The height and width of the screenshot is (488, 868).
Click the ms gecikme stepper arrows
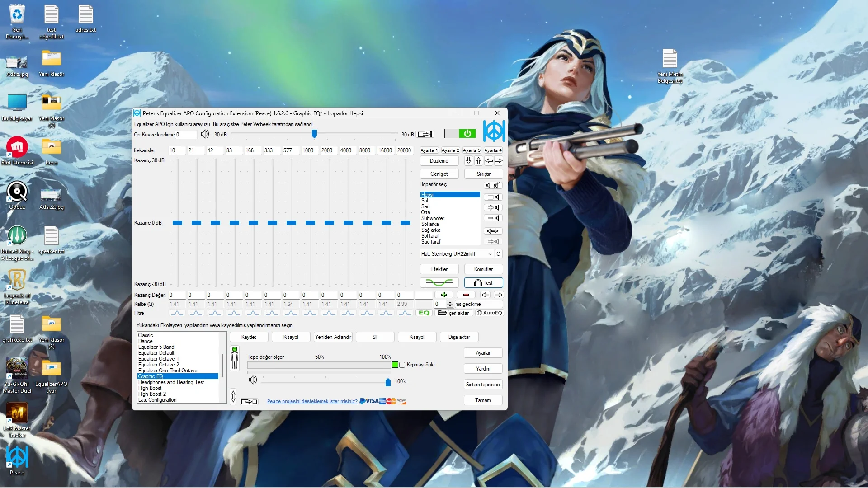coord(450,304)
